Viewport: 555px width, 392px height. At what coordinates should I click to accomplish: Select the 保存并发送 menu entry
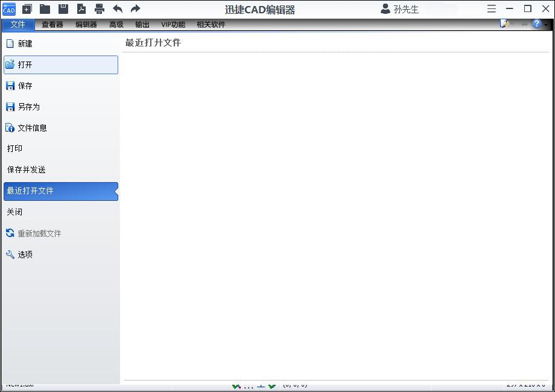click(61, 169)
